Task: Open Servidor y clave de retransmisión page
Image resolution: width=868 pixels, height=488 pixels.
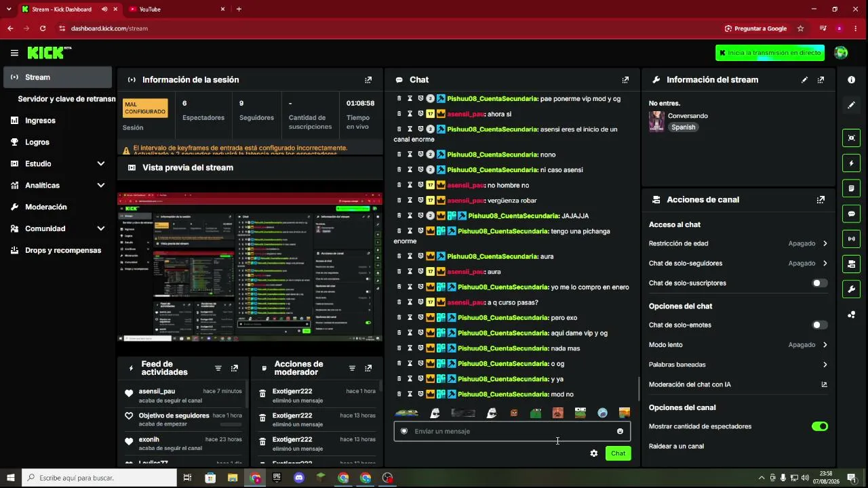Action: point(66,99)
